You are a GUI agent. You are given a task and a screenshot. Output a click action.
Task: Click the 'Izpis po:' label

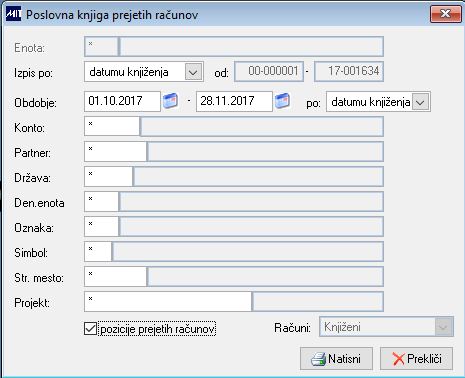click(x=33, y=73)
